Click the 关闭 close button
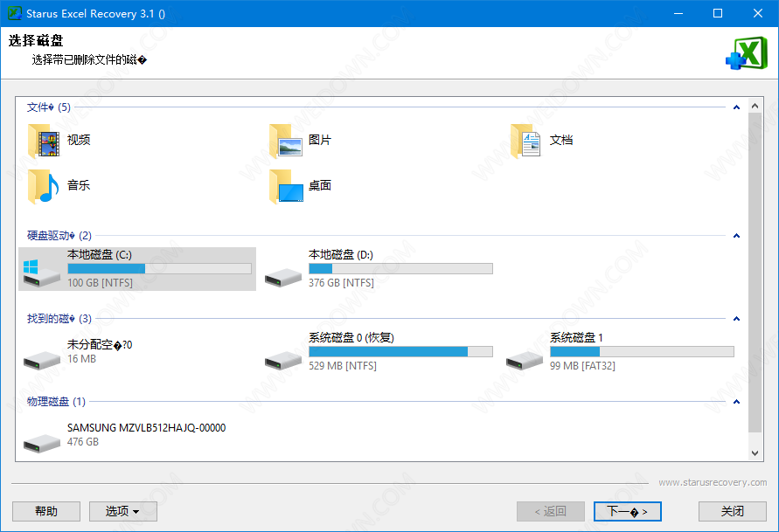This screenshot has height=532, width=779. pyautogui.click(x=733, y=511)
